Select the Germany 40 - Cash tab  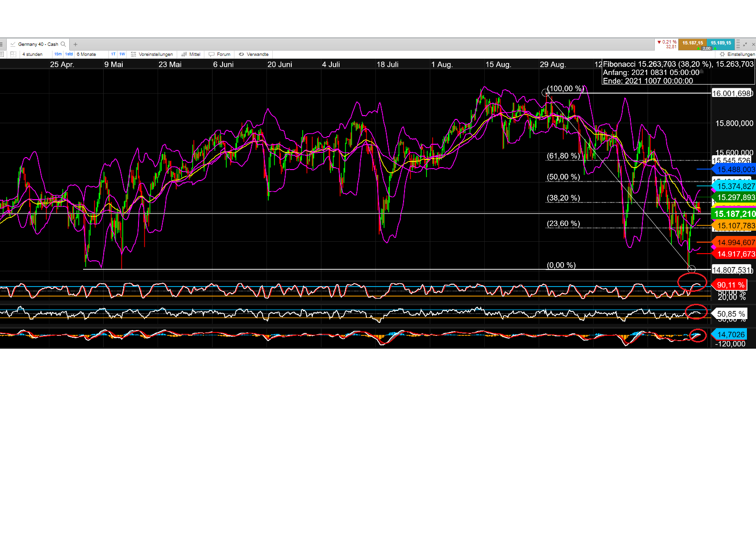click(38, 44)
